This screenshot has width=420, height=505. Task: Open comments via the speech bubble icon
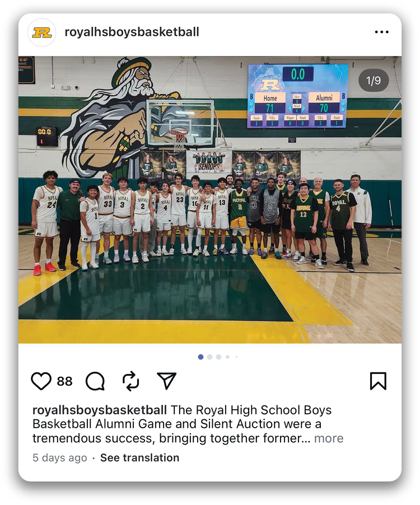[x=95, y=381]
